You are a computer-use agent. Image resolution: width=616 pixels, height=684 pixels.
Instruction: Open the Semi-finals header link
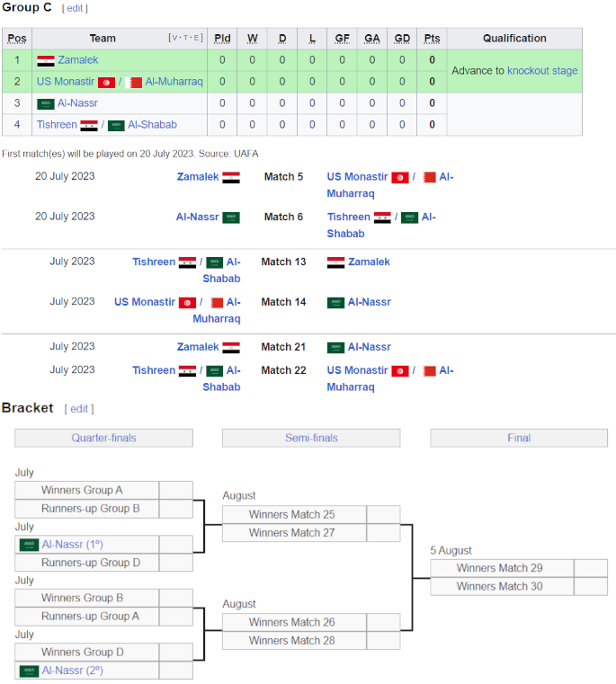(x=311, y=438)
